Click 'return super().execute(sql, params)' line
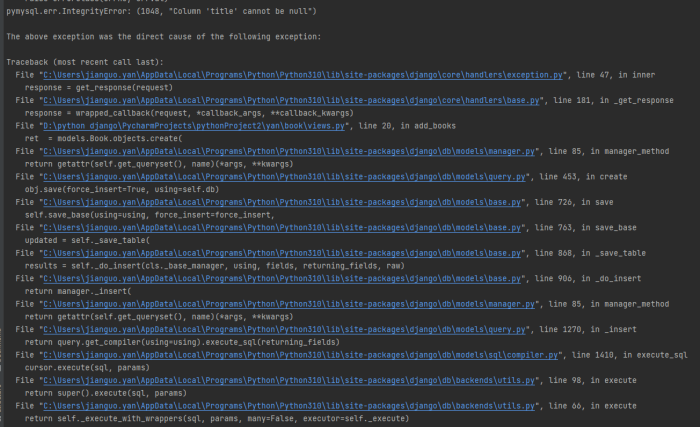700x427 pixels. pyautogui.click(x=105, y=393)
